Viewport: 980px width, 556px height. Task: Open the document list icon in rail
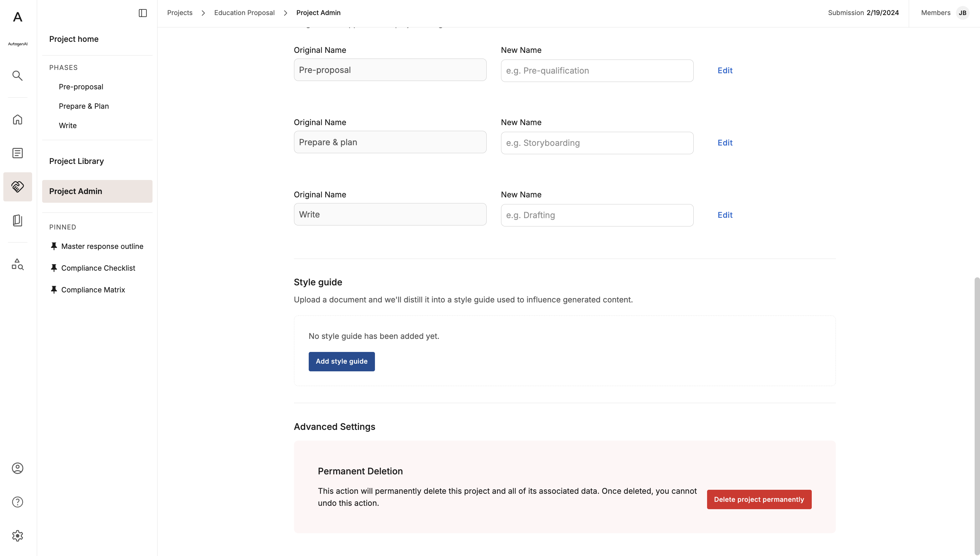18,153
